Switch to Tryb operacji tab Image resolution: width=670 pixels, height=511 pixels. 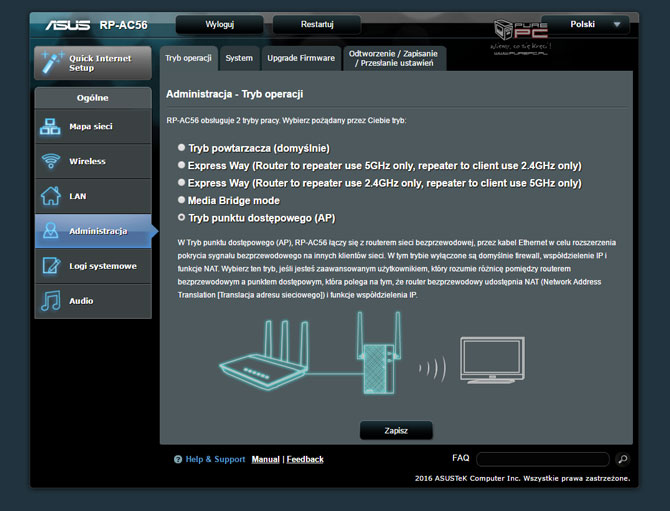[188, 58]
